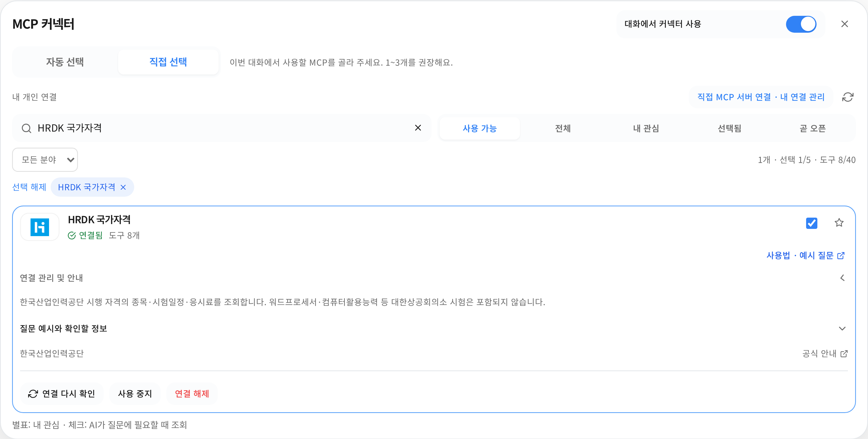
Task: Open 직접 MCP 서버 연결 · 내 연결 관리
Action: click(761, 97)
